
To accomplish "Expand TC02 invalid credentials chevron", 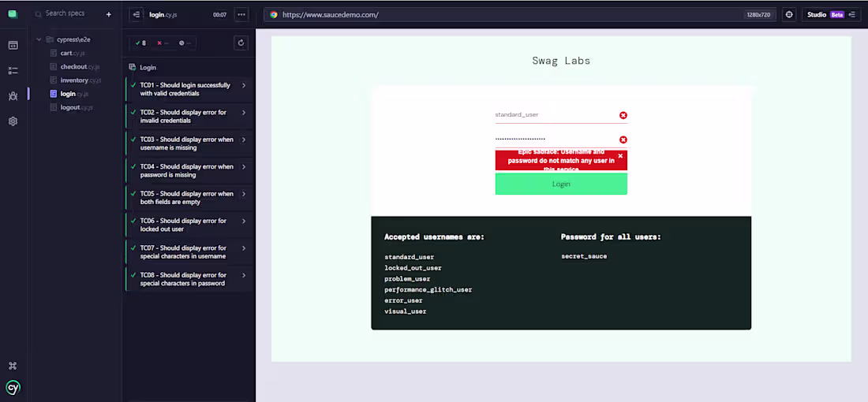I will point(244,112).
